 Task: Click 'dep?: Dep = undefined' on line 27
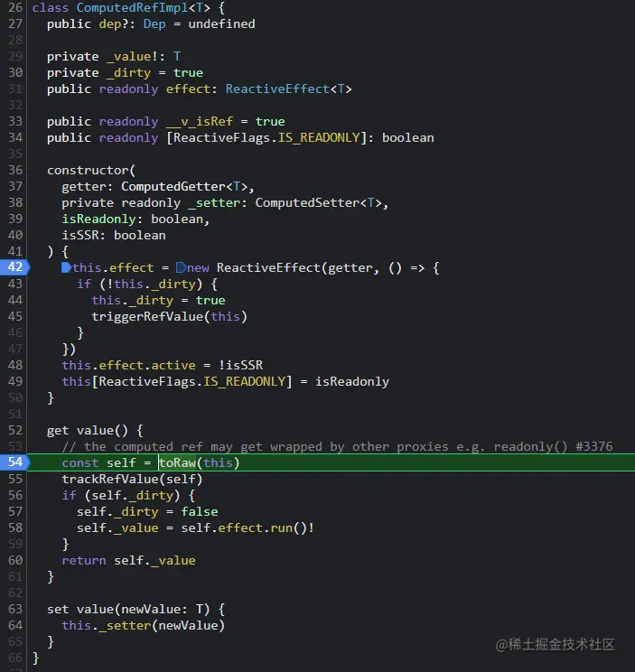point(177,24)
